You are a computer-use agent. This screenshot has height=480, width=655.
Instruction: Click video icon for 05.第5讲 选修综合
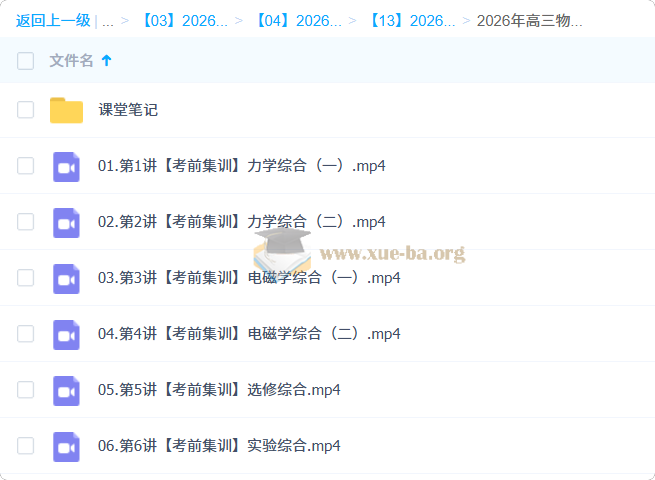[x=66, y=391]
